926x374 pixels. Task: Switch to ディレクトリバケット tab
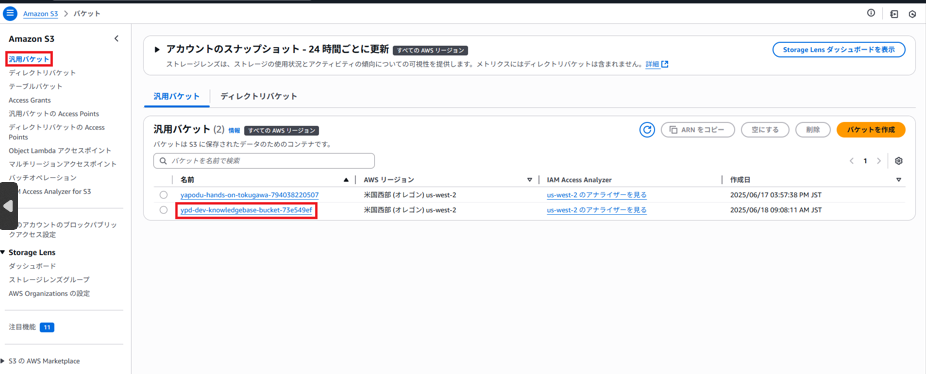pos(259,96)
